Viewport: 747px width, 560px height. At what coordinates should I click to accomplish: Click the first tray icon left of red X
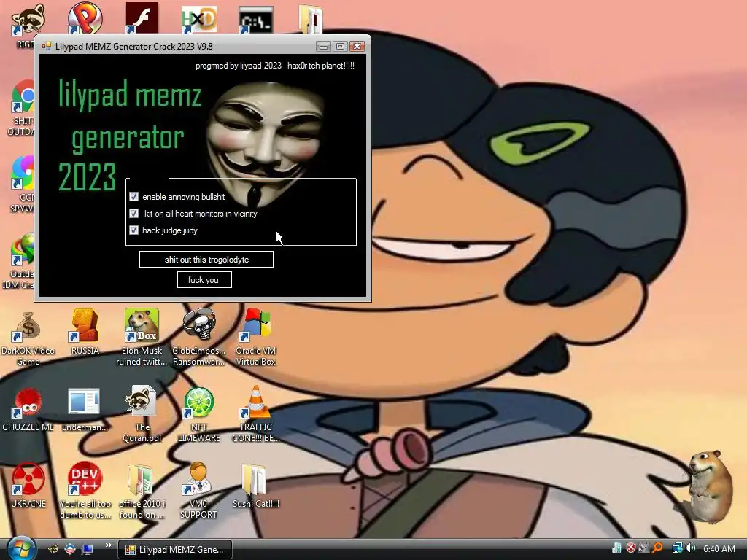[616, 548]
